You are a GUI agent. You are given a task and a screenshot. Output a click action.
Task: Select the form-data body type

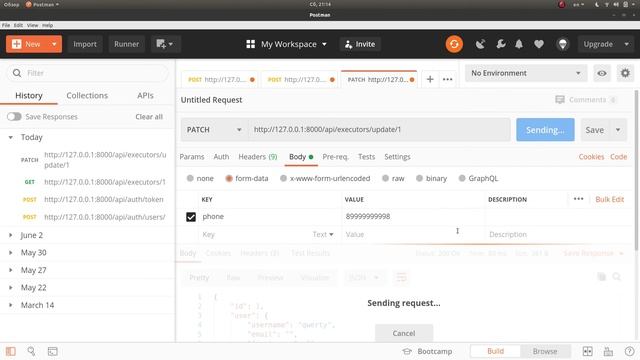click(x=229, y=178)
